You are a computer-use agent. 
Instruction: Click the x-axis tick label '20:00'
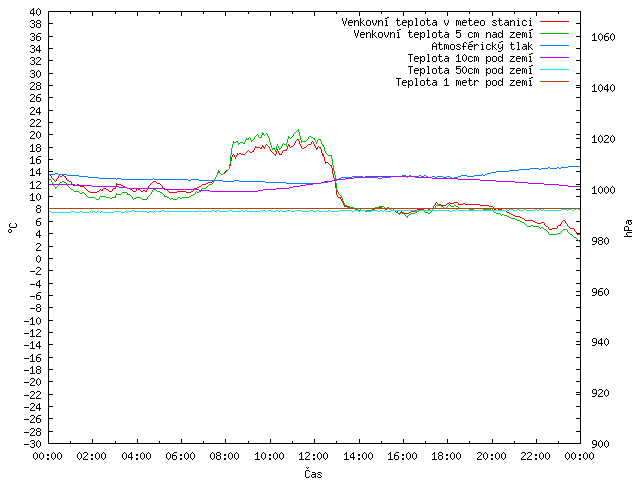tap(491, 456)
